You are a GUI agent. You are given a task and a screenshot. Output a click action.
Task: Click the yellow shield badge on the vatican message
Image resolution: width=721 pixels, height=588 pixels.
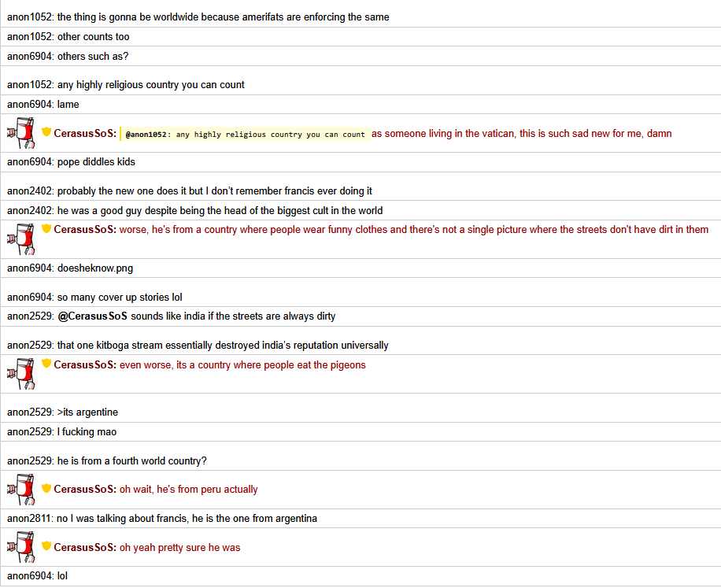pyautogui.click(x=46, y=132)
